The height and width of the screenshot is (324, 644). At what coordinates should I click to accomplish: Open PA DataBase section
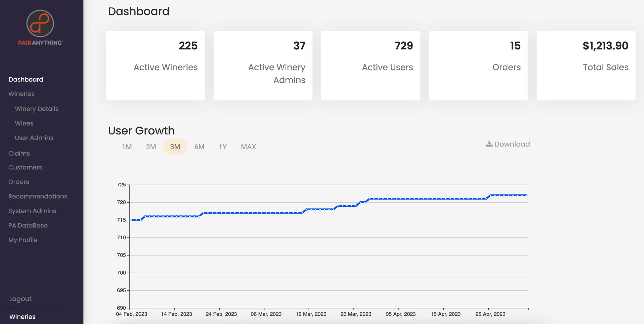point(28,226)
